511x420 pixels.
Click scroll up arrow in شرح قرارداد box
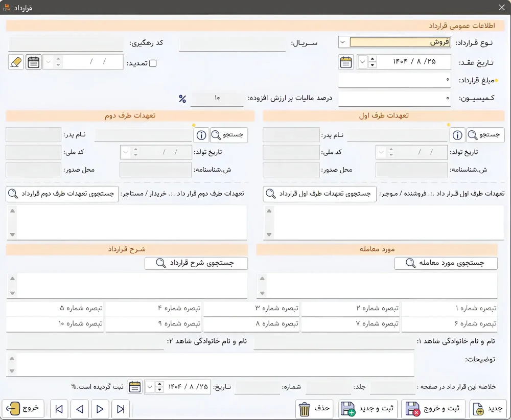(x=12, y=278)
